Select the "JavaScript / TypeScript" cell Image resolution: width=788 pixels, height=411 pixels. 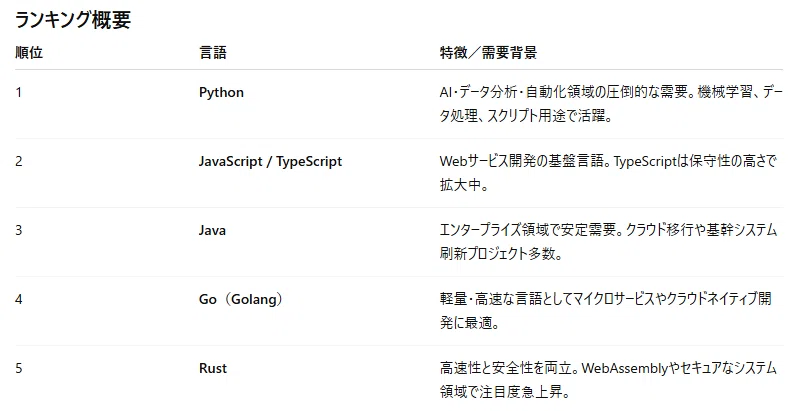(270, 161)
